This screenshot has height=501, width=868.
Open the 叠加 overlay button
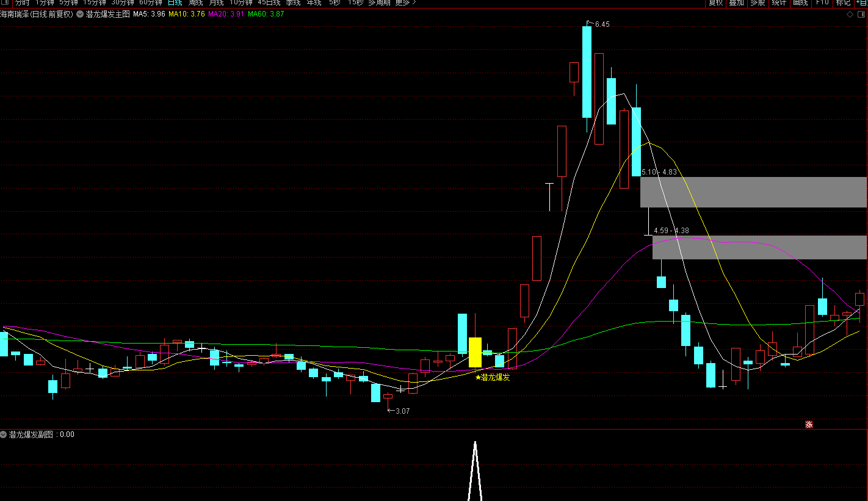click(x=736, y=2)
